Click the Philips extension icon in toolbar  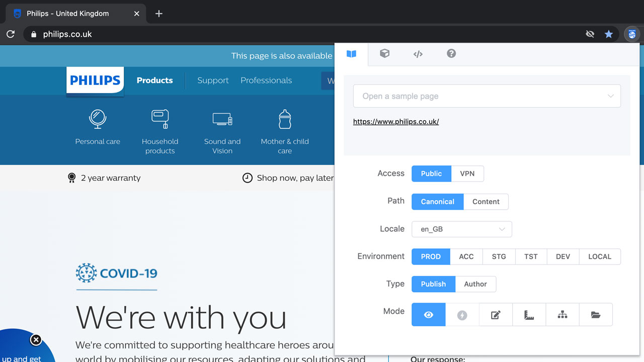coord(632,34)
